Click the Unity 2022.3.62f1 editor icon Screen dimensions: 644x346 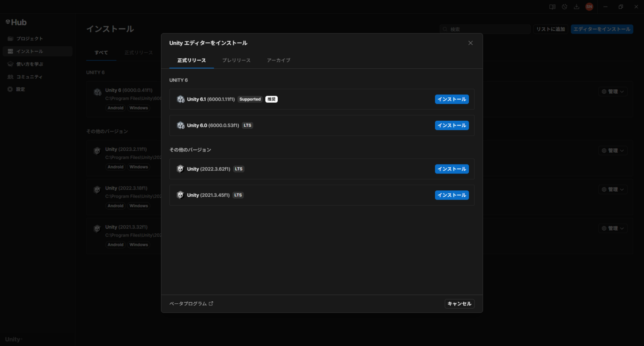tap(180, 169)
